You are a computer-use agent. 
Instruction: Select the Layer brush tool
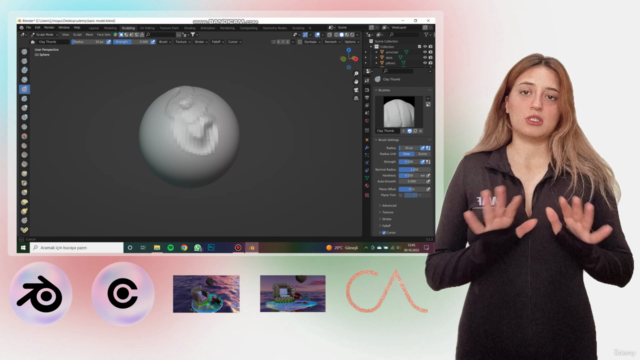[x=24, y=99]
